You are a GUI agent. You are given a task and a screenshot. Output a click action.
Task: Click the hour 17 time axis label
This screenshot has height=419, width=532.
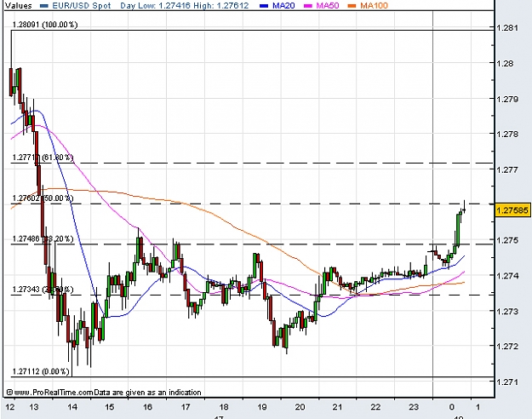[186, 406]
